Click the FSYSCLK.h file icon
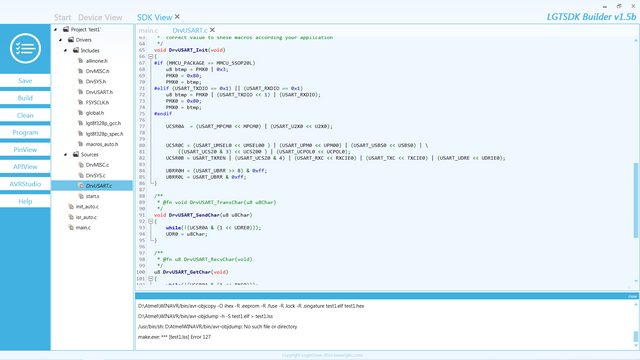Image resolution: width=640 pixels, height=360 pixels. [x=80, y=102]
